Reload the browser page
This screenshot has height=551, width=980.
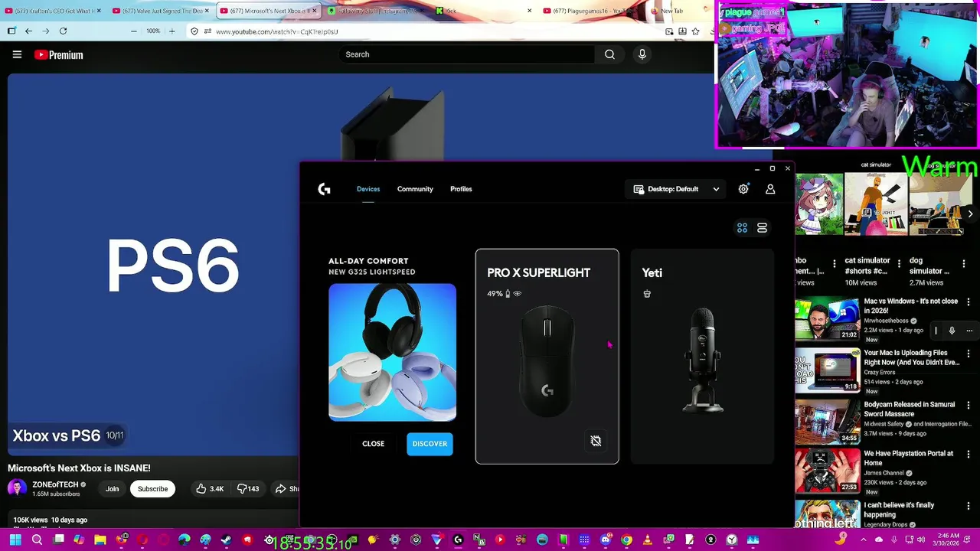(x=63, y=31)
